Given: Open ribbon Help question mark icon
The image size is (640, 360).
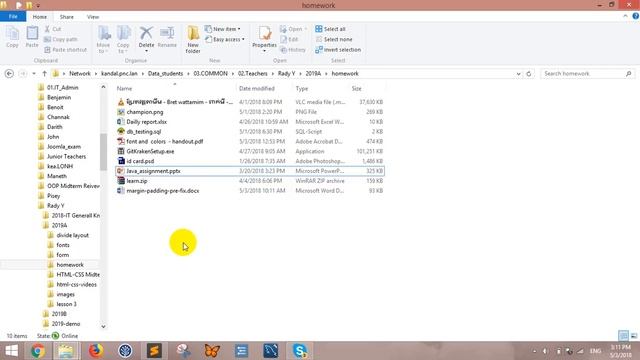Looking at the screenshot, I should pos(636,16).
